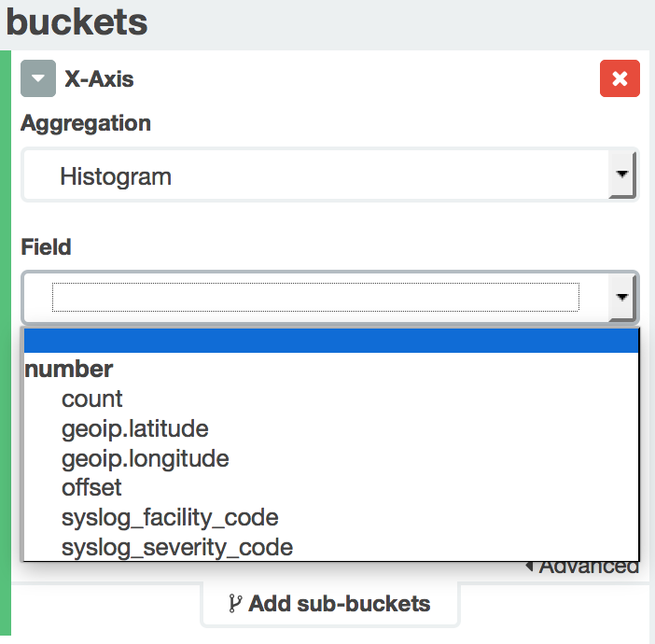The height and width of the screenshot is (644, 655).
Task: Click the buckets section heading
Action: [x=77, y=21]
